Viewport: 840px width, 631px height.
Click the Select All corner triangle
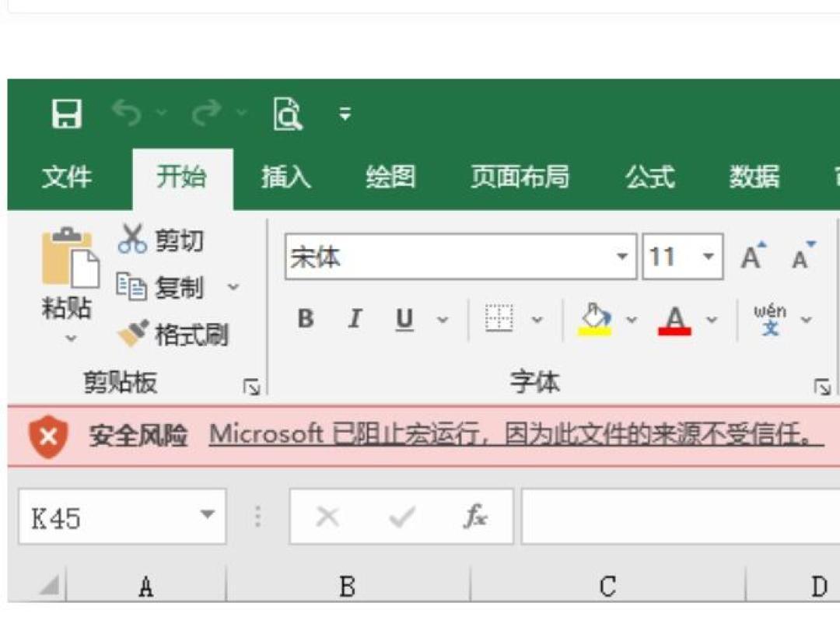point(50,585)
